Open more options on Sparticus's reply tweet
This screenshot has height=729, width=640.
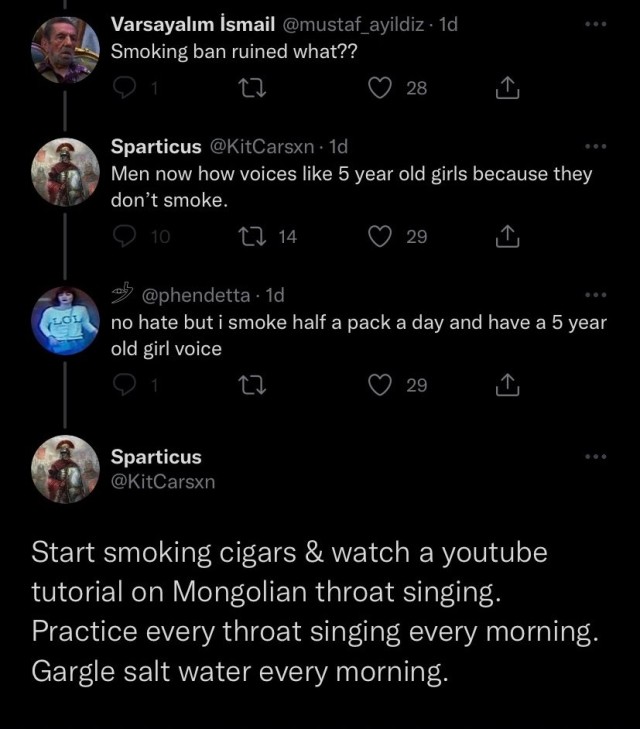tap(596, 147)
